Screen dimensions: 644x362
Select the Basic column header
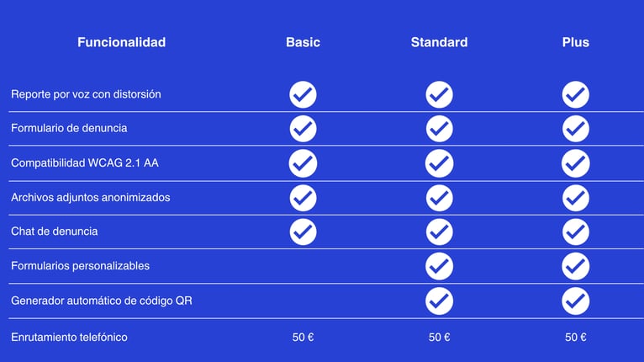pyautogui.click(x=303, y=42)
